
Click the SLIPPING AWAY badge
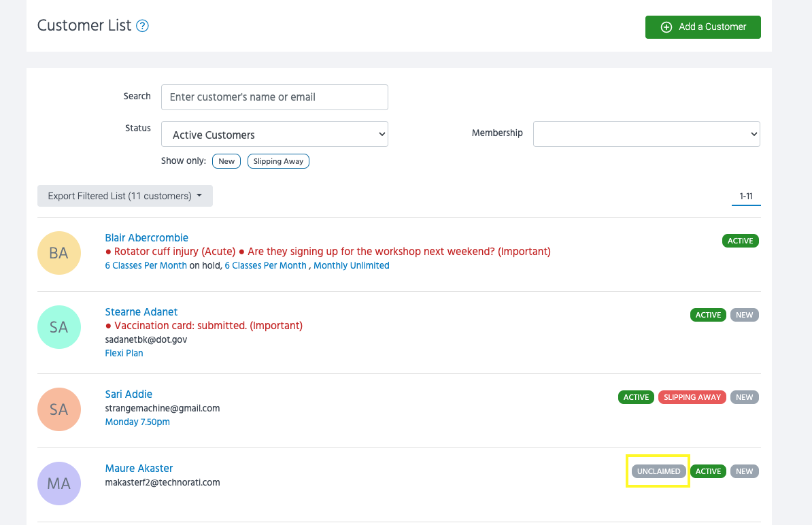692,397
